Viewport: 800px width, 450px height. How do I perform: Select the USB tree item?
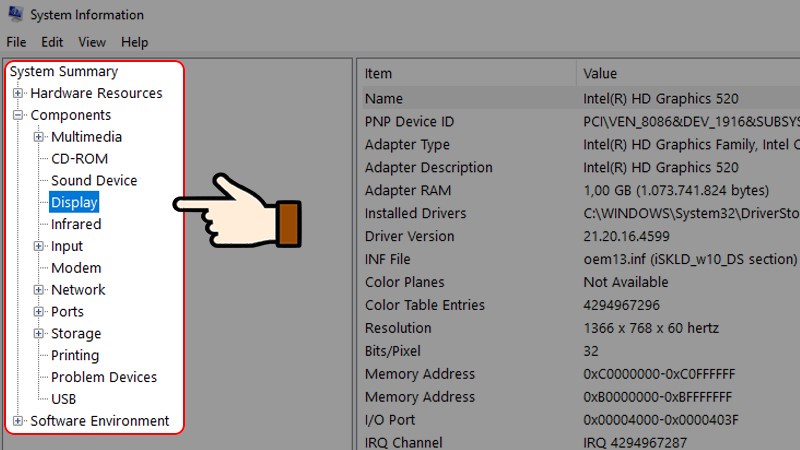pyautogui.click(x=64, y=399)
